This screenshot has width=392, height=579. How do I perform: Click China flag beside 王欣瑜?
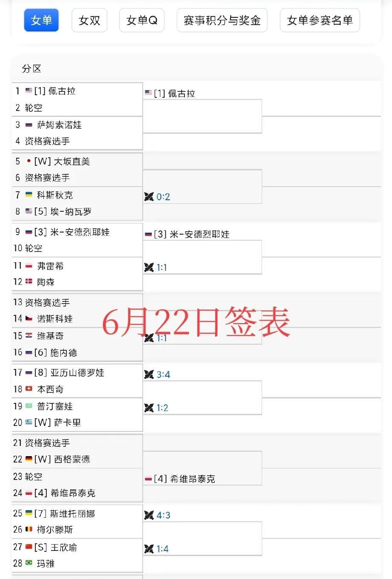[29, 547]
